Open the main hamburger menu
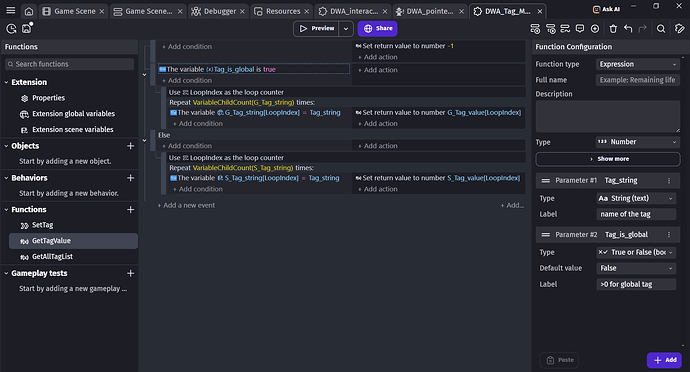This screenshot has height=372, width=690. [11, 11]
